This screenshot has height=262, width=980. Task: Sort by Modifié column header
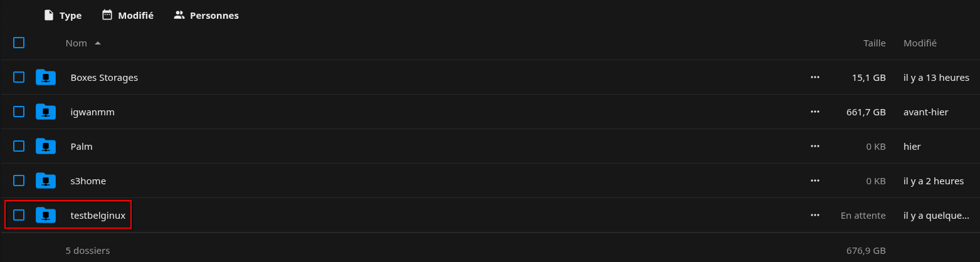pyautogui.click(x=920, y=43)
